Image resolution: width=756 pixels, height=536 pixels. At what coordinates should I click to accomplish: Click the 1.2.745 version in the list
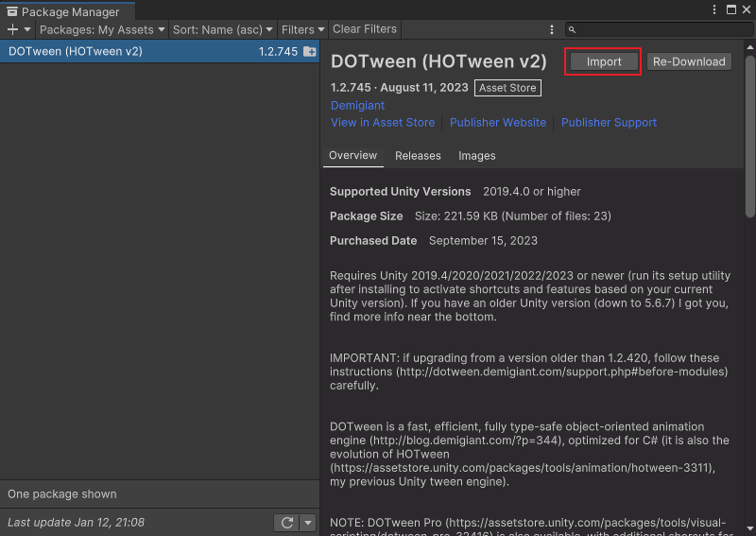(x=278, y=52)
